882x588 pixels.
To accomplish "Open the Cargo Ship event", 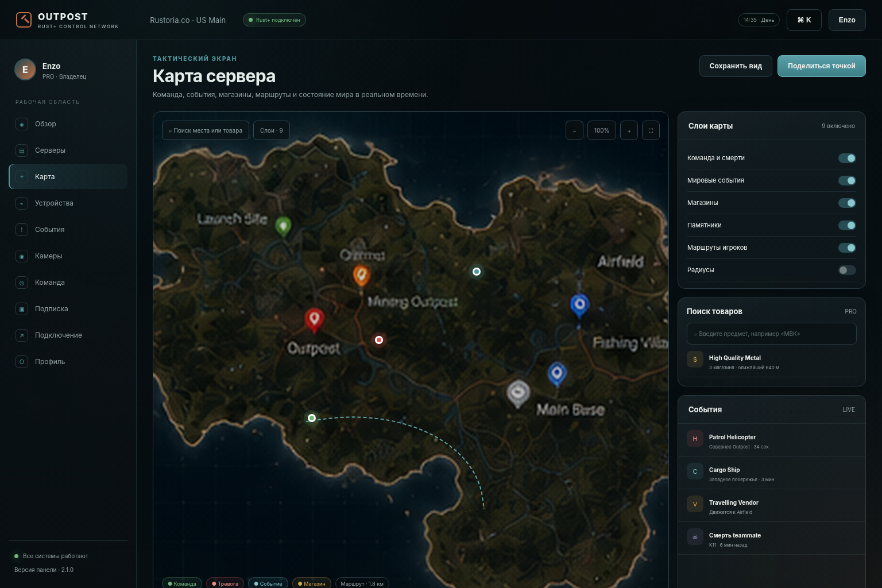I will pyautogui.click(x=772, y=473).
